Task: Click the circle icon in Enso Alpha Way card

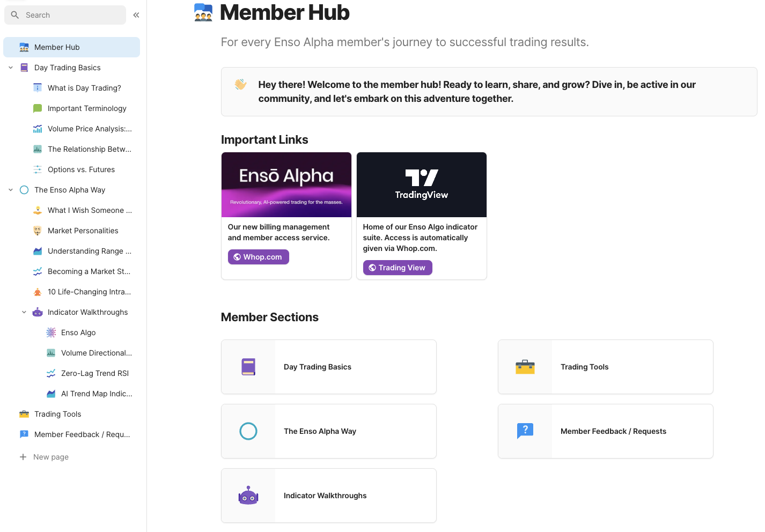Action: point(248,431)
